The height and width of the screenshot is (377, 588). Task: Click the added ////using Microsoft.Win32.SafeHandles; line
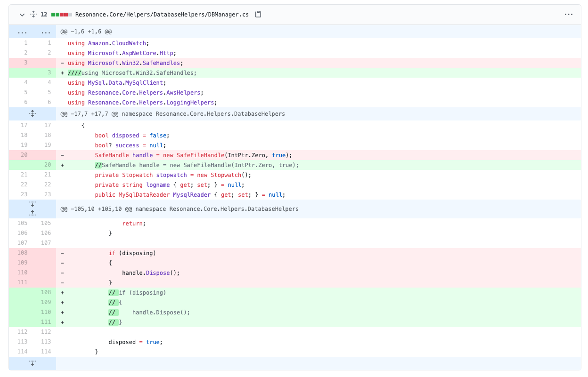click(132, 73)
